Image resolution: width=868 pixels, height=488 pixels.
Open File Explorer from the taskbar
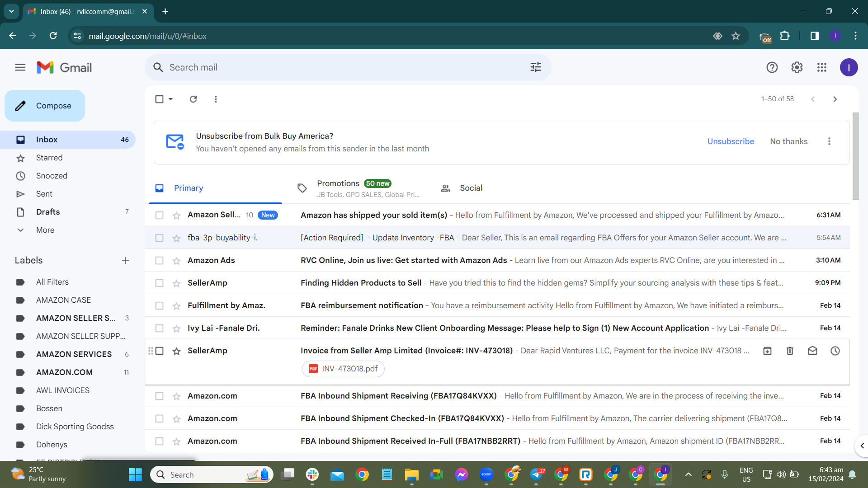411,474
